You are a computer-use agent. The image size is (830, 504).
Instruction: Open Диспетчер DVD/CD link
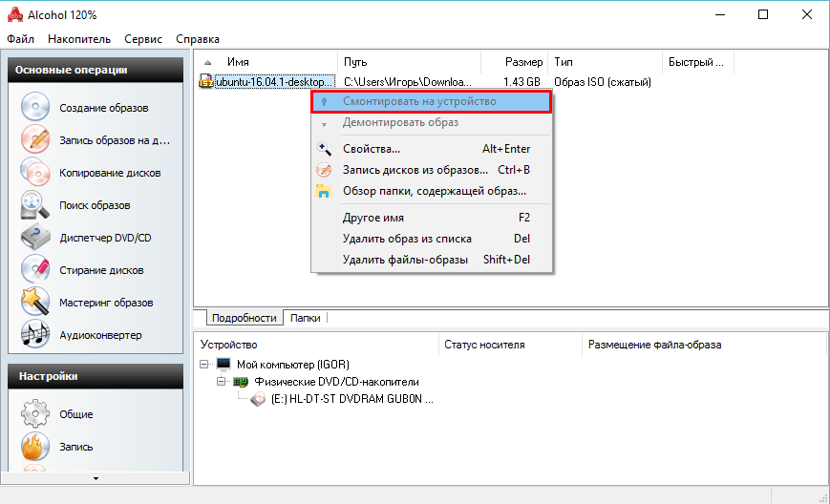coord(105,238)
